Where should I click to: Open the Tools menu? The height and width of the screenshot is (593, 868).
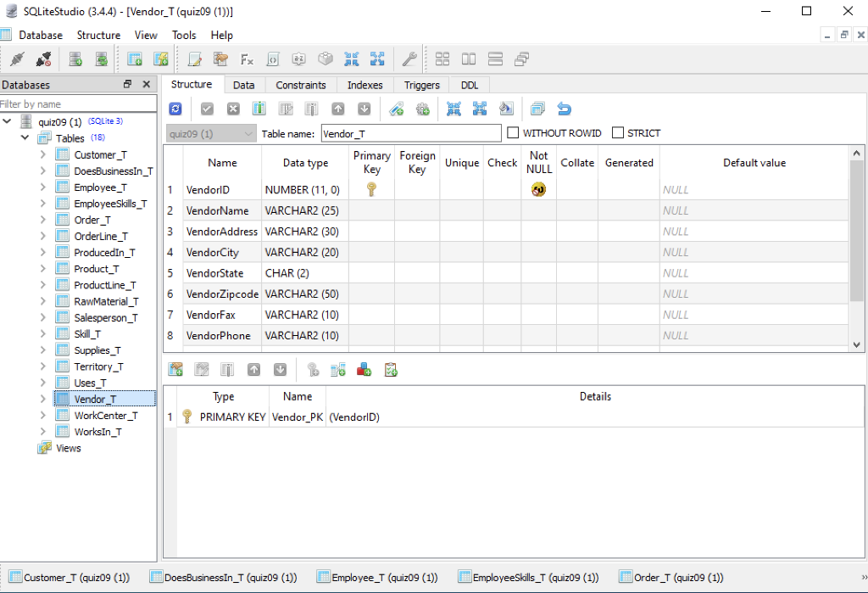pyautogui.click(x=183, y=35)
